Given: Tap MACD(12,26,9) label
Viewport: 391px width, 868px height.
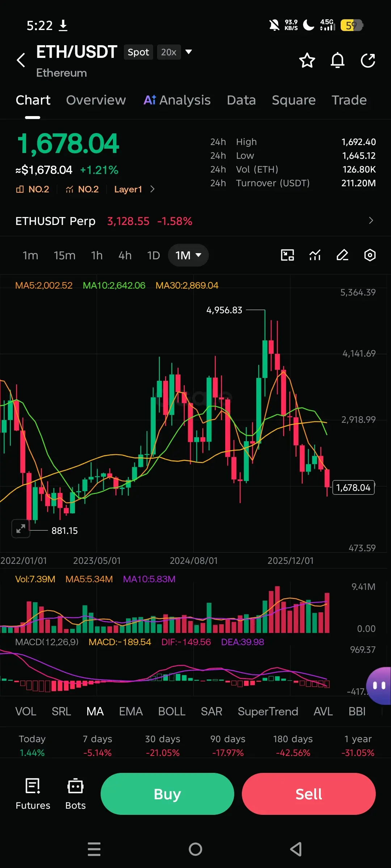Looking at the screenshot, I should pos(47,642).
